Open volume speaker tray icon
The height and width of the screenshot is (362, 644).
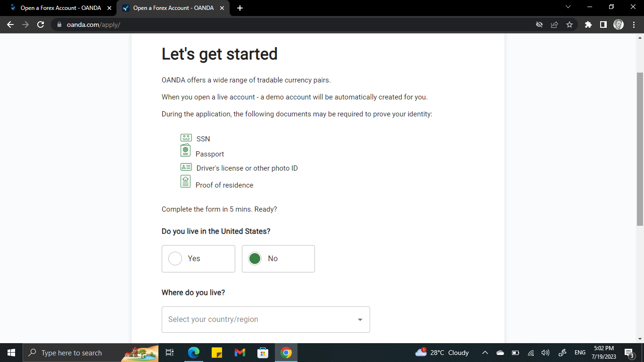[x=545, y=353]
